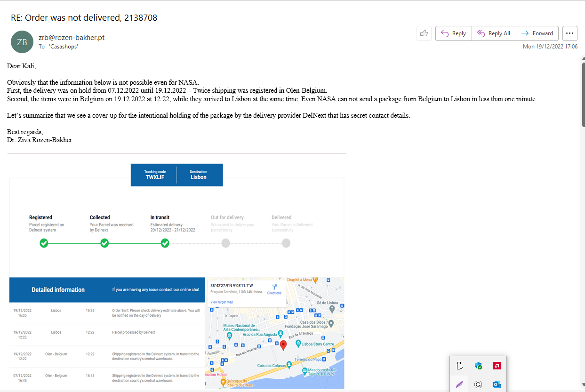Click the thumbs-up like icon
585x392 pixels.
coord(424,33)
